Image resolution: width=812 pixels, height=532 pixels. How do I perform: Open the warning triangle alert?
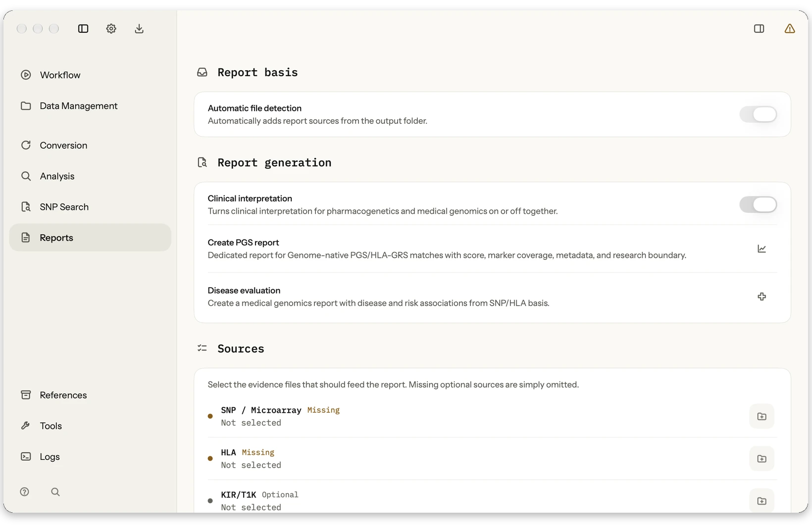(790, 29)
